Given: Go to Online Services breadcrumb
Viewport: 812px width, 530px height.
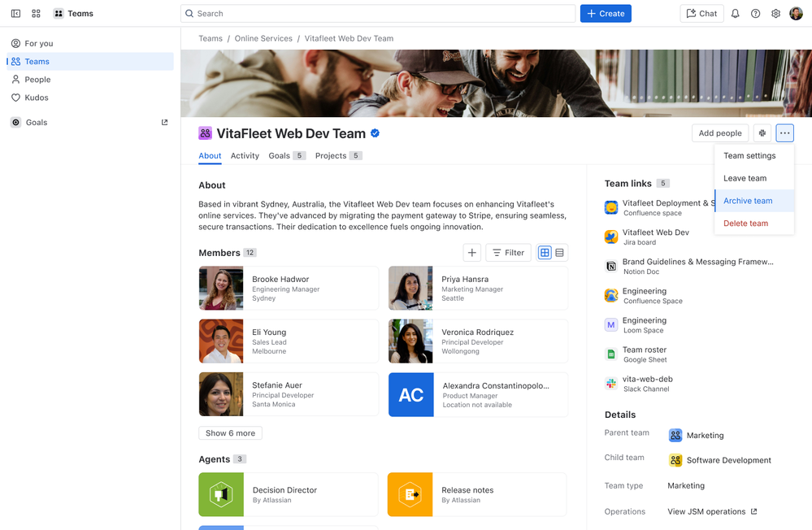Looking at the screenshot, I should click(x=263, y=38).
